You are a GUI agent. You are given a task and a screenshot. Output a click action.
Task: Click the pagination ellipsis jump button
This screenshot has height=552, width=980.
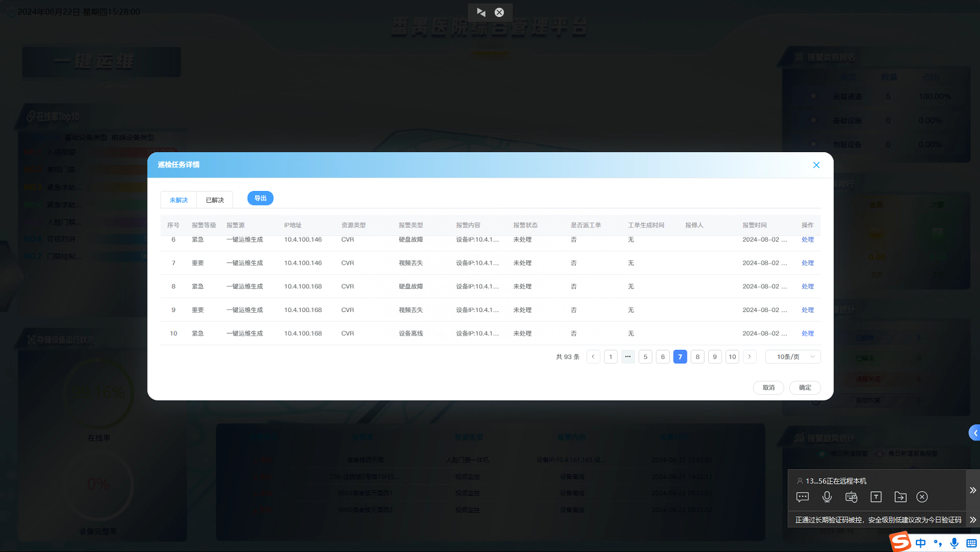point(628,357)
